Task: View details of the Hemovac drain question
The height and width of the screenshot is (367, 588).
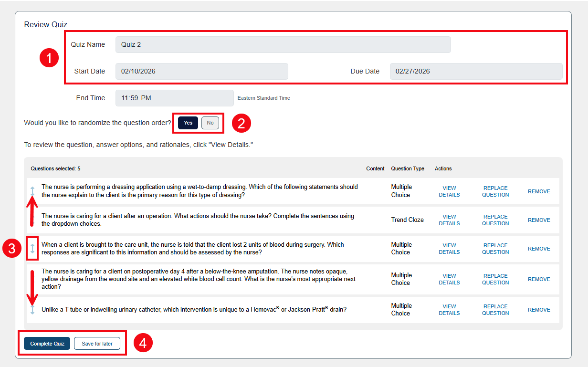Action: [x=449, y=309]
